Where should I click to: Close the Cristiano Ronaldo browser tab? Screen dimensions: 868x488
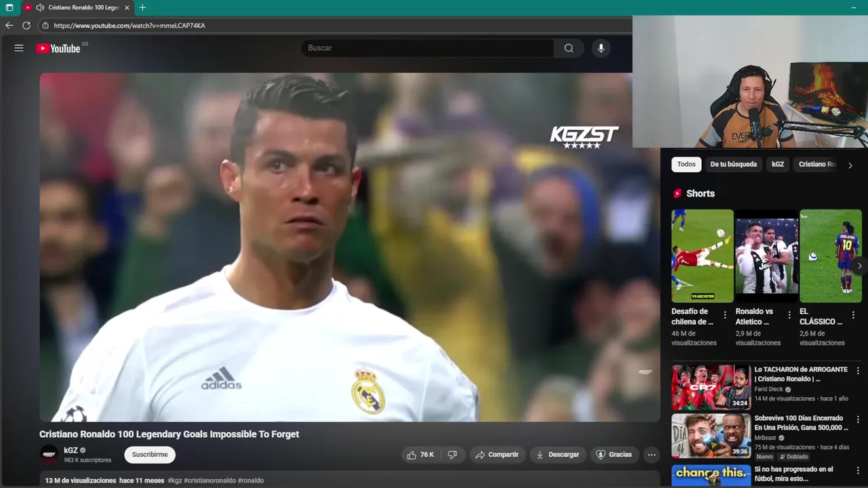point(127,7)
